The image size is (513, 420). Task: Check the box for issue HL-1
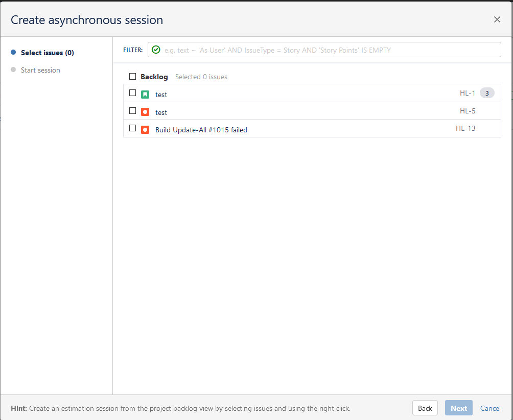tap(133, 93)
